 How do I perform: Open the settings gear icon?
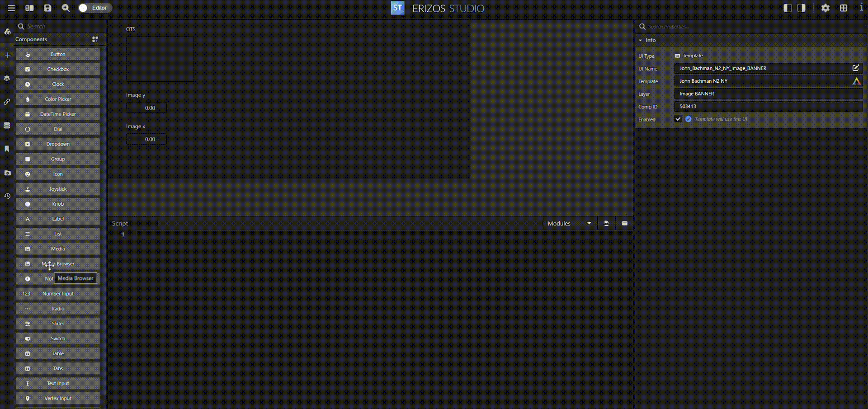826,8
